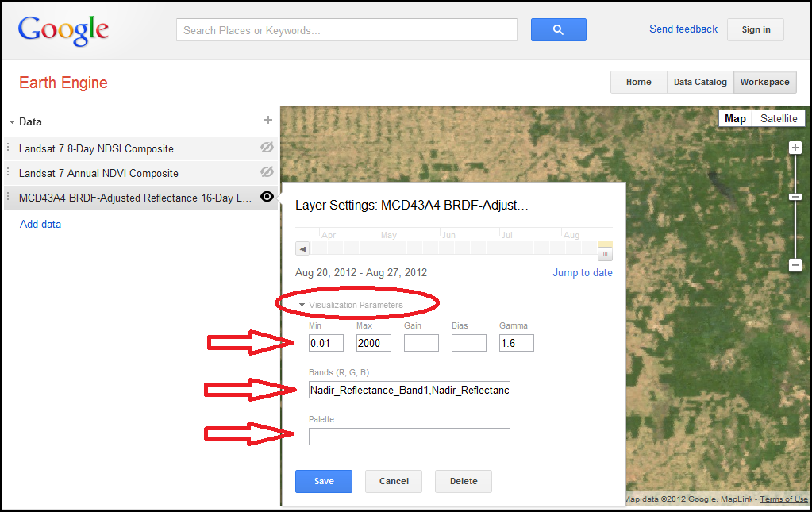Viewport: 812px width, 512px height.
Task: Add new data with plus icon
Action: [x=267, y=120]
